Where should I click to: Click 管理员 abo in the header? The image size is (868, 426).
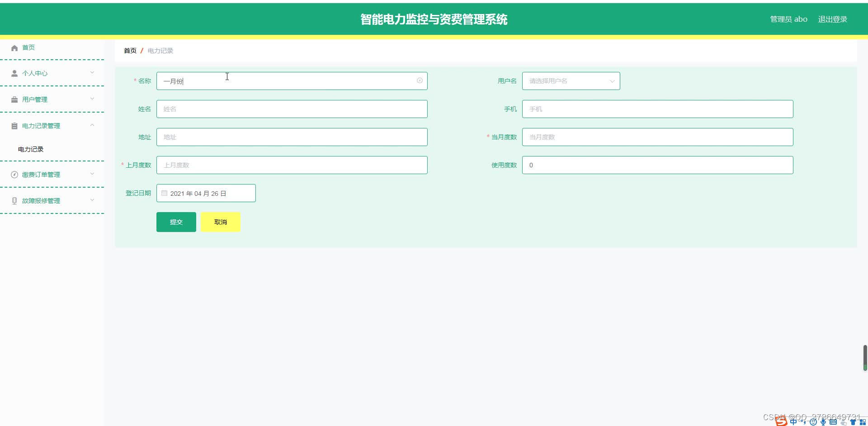click(788, 19)
